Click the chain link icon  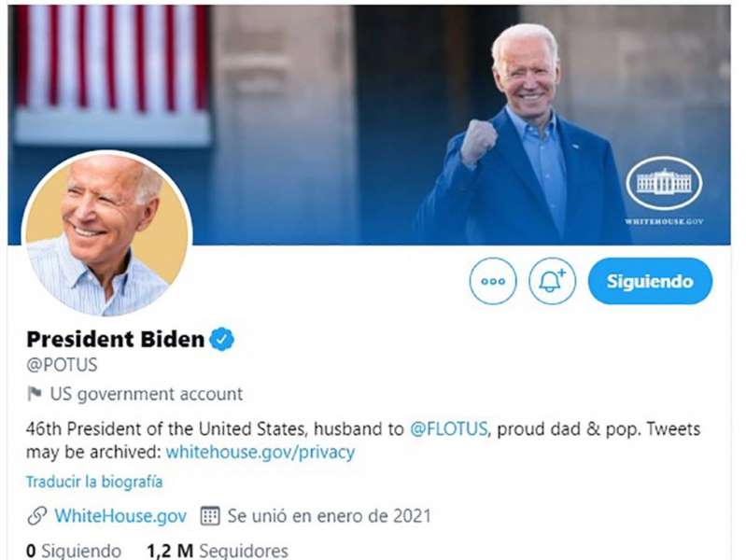[36, 515]
